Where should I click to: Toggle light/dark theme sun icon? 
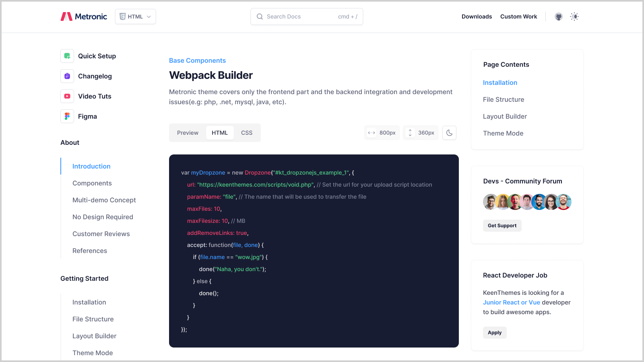pos(574,16)
